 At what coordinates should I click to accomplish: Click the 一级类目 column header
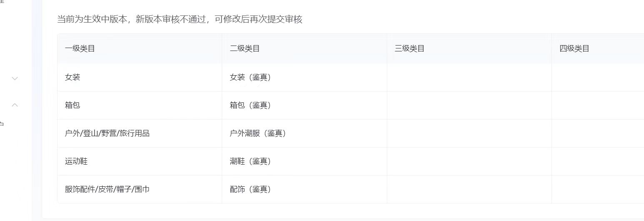[80, 48]
